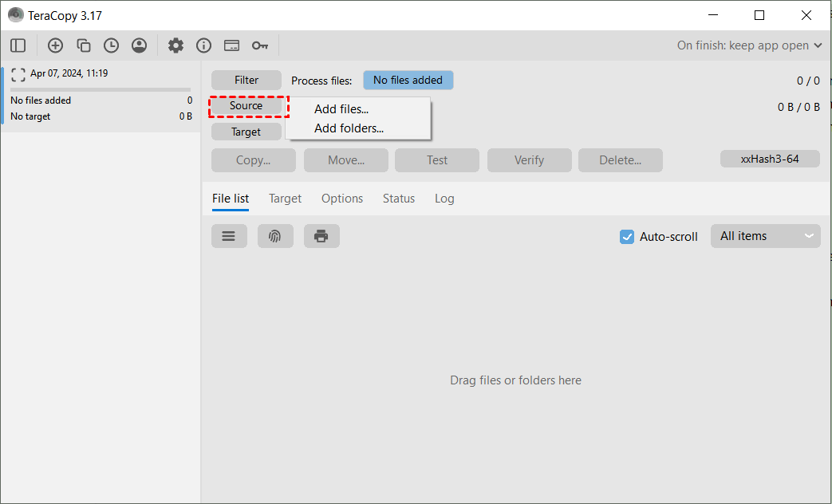
Task: Click the add new task plus icon
Action: pos(55,45)
